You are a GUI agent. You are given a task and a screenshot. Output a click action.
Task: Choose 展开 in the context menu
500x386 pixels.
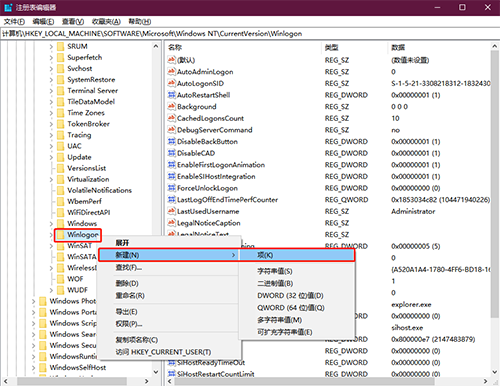pos(169,243)
